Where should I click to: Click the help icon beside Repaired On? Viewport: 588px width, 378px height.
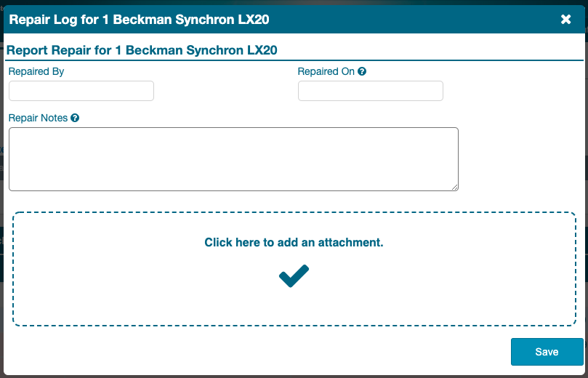pos(362,72)
